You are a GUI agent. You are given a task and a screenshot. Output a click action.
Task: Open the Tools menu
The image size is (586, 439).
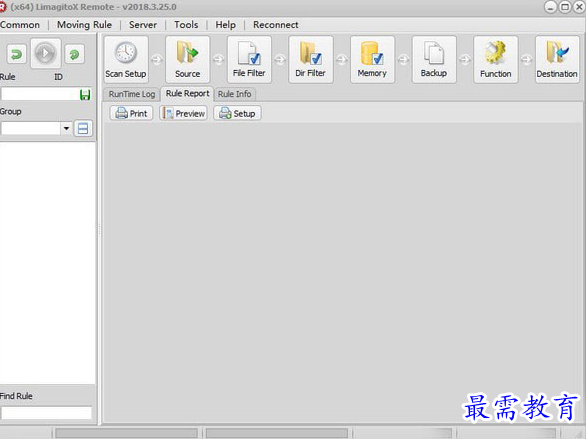pyautogui.click(x=186, y=25)
